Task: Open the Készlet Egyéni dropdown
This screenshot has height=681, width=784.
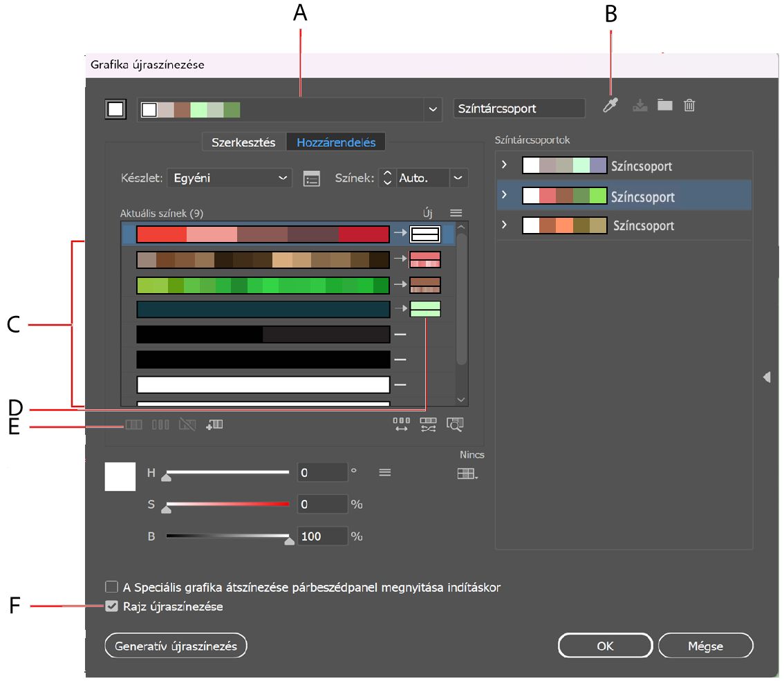Action: [x=230, y=178]
